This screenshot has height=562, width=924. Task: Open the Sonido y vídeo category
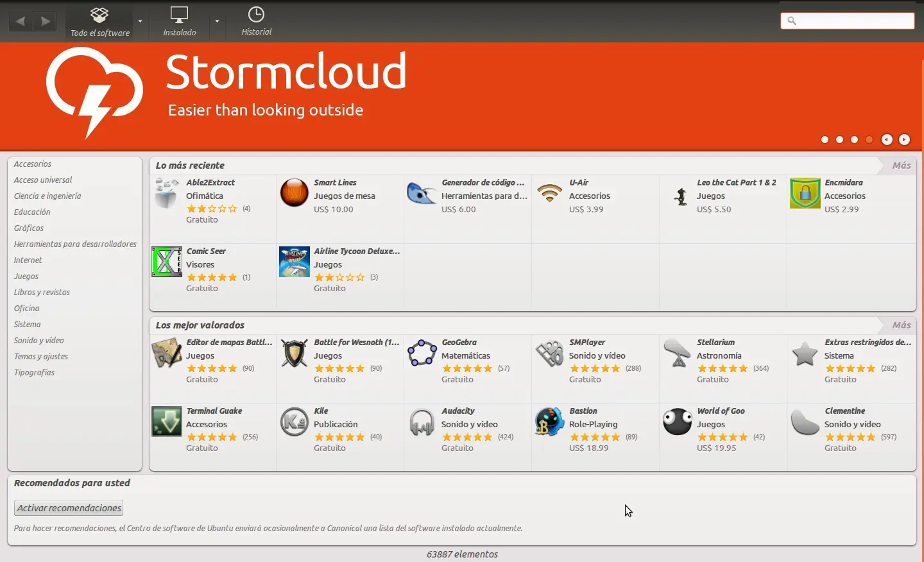pos(39,341)
